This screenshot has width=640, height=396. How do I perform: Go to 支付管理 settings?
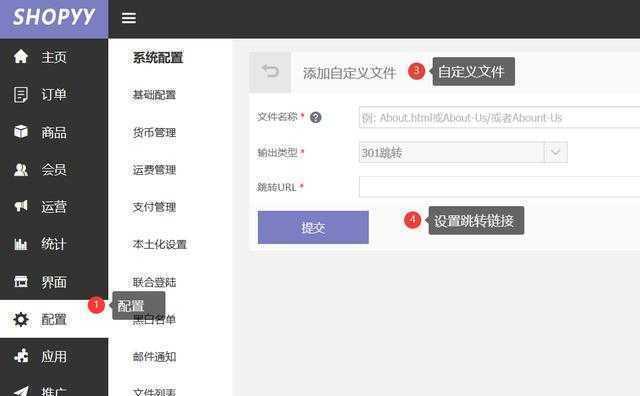point(154,207)
